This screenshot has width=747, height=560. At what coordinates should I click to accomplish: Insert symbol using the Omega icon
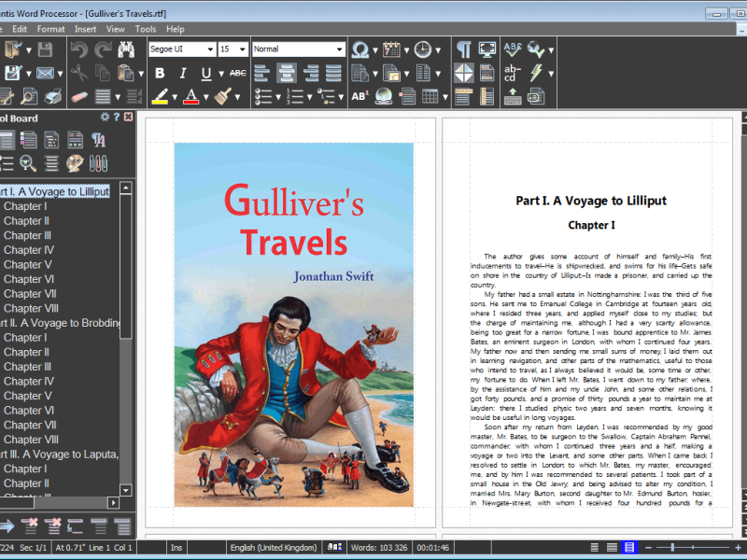coord(360,49)
